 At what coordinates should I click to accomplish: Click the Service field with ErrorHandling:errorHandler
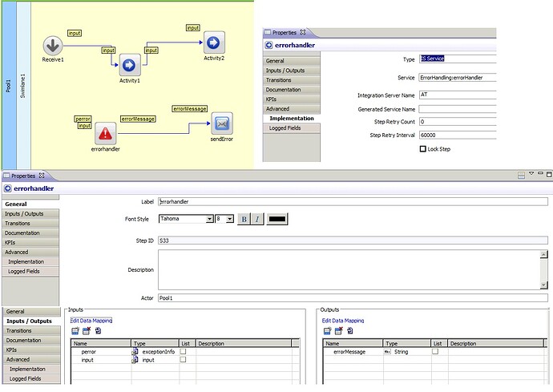coord(458,78)
